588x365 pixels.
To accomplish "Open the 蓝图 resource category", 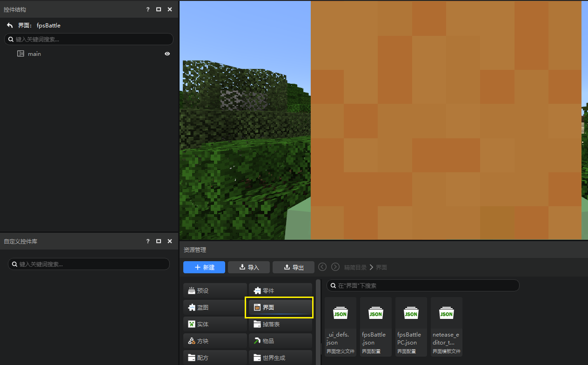I will [x=215, y=307].
